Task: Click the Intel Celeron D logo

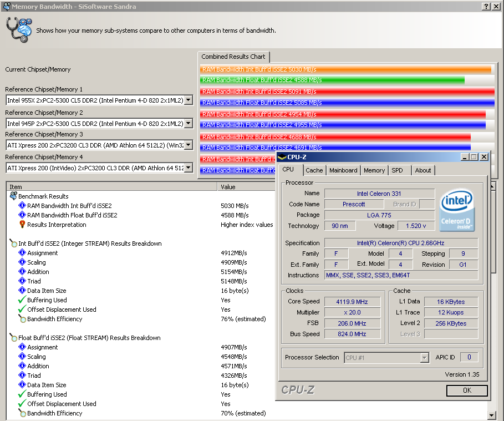Action: coord(457,211)
